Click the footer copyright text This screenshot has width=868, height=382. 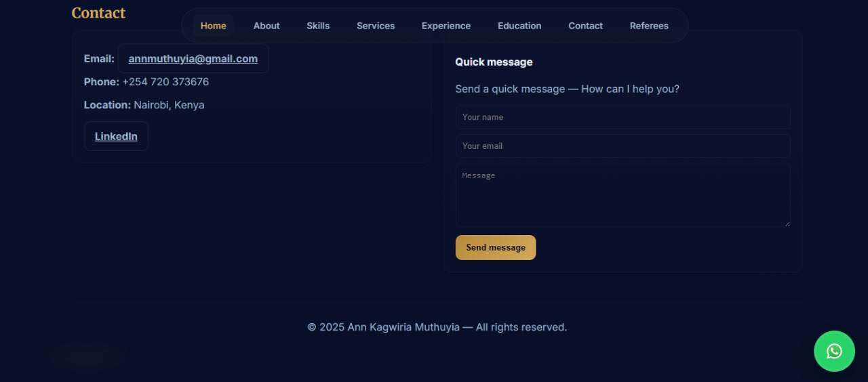(x=437, y=327)
